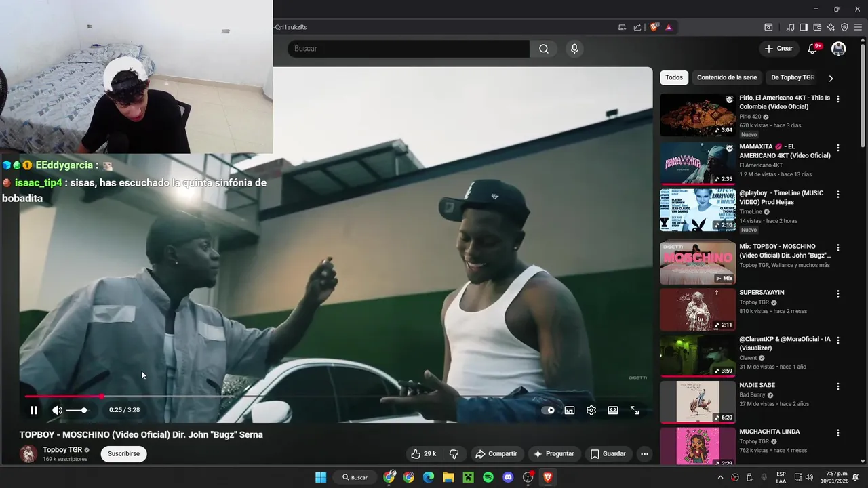Image resolution: width=868 pixels, height=488 pixels.
Task: Toggle the Brave sidebar panel icon
Action: tap(804, 27)
